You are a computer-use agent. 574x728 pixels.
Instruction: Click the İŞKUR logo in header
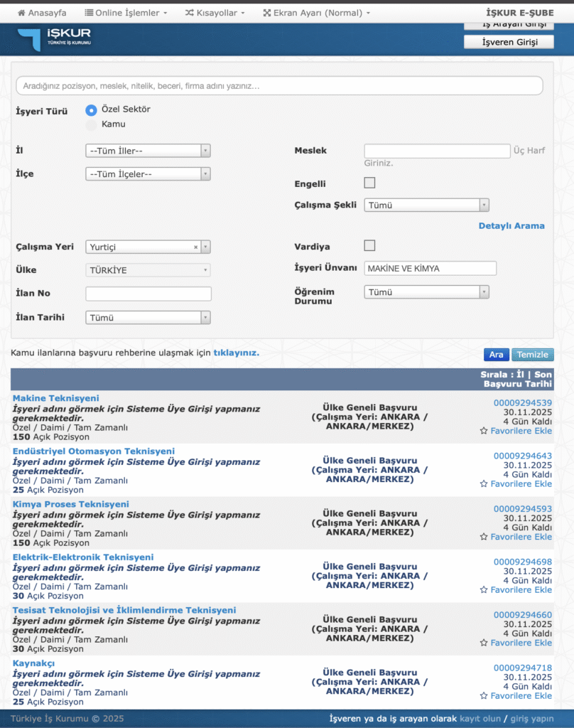click(54, 39)
